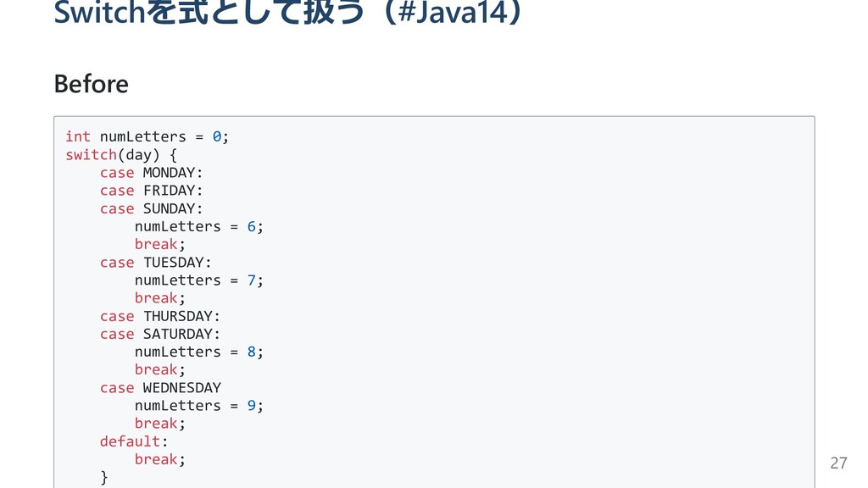This screenshot has width=868, height=488.
Task: Click the default keyword in the code
Action: tap(130, 441)
